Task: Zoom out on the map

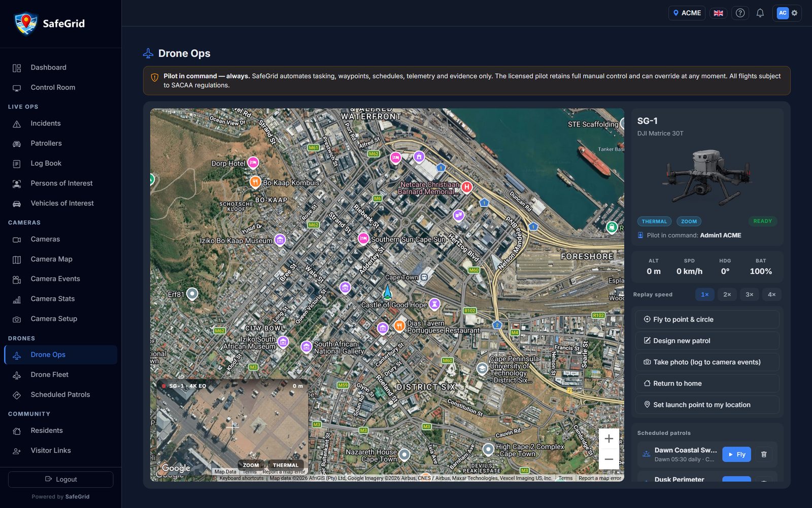Action: [x=609, y=459]
